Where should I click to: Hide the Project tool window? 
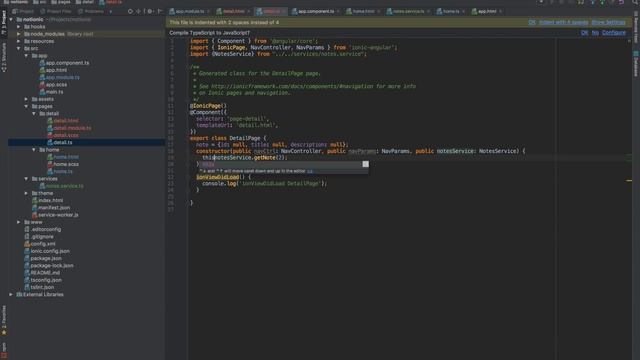(x=160, y=11)
